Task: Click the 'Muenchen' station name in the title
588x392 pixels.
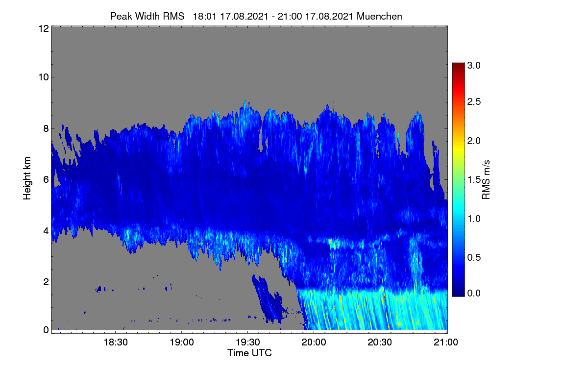Action: [380, 16]
